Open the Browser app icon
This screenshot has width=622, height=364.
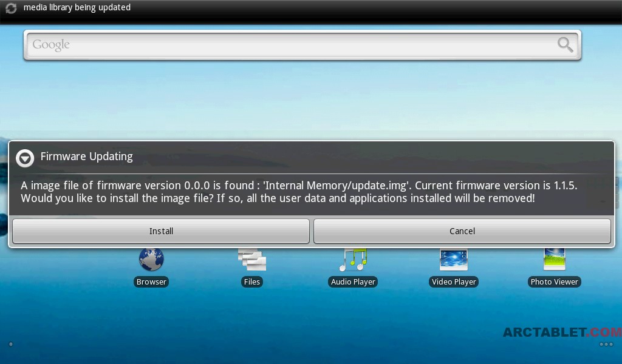click(151, 260)
